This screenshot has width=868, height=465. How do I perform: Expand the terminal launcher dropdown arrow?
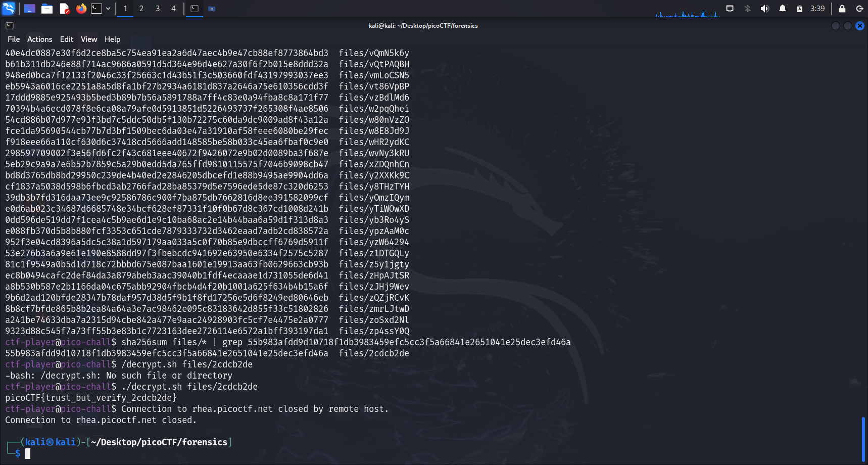(108, 9)
